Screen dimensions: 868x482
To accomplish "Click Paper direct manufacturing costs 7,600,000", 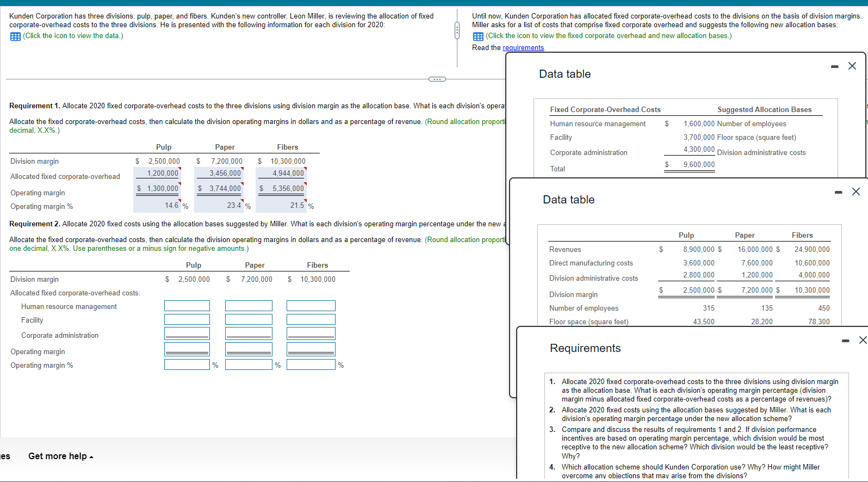I will (757, 263).
